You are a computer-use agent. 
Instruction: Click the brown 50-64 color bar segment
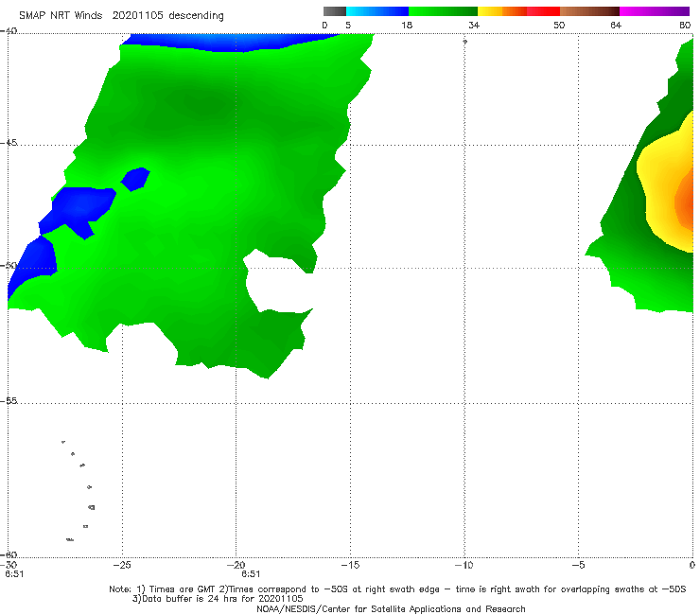tap(589, 11)
